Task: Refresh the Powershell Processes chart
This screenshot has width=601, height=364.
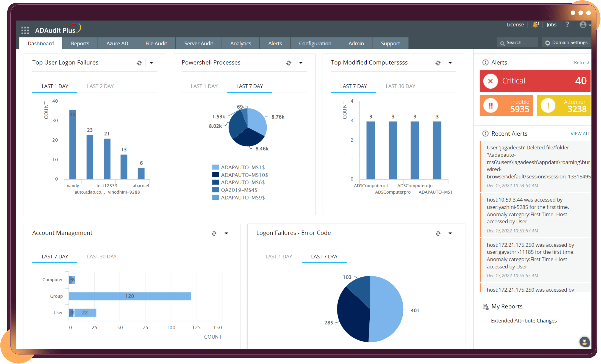Action: point(289,63)
